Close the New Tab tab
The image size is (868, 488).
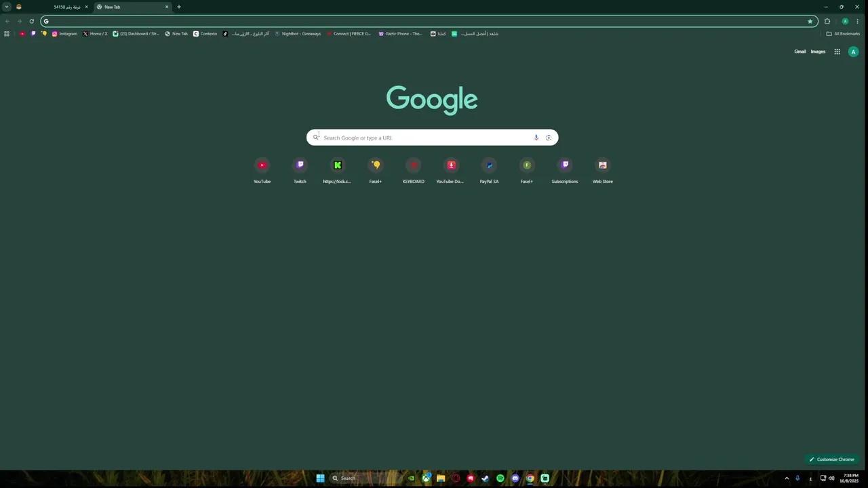point(167,7)
